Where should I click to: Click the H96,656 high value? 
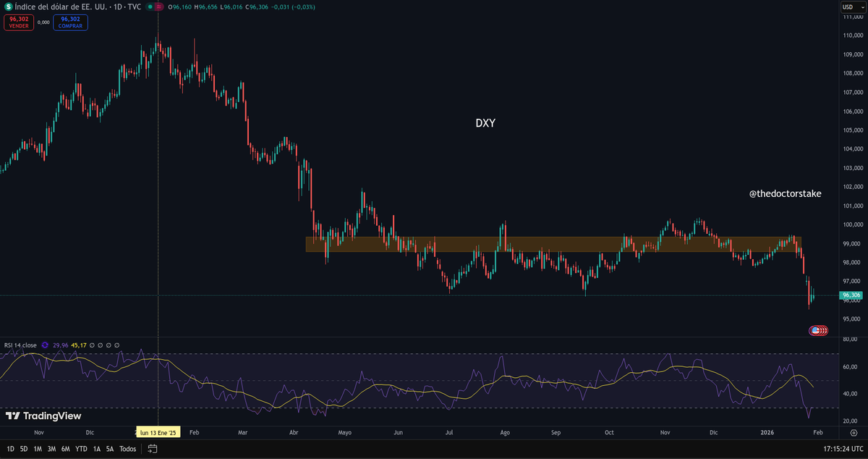205,7
